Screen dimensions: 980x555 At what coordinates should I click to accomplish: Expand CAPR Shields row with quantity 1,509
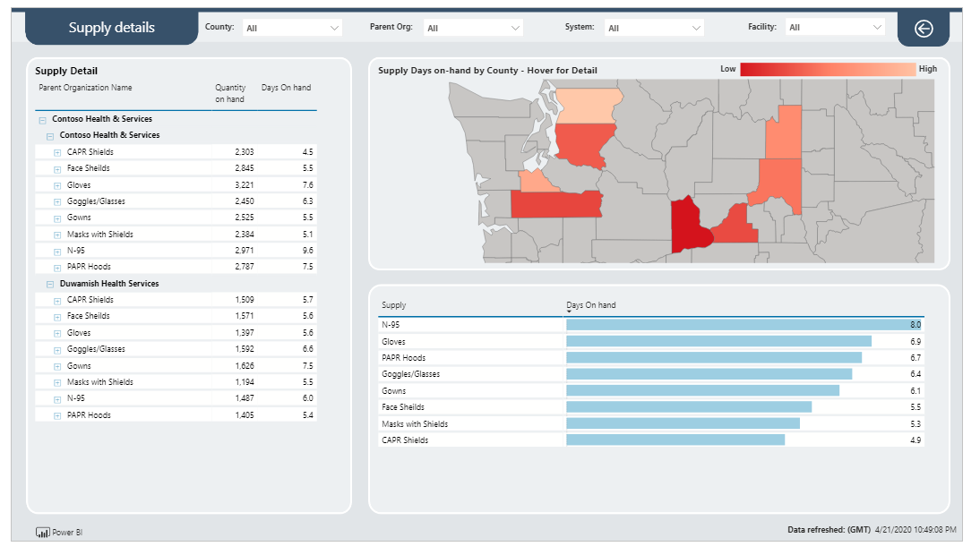pos(56,300)
